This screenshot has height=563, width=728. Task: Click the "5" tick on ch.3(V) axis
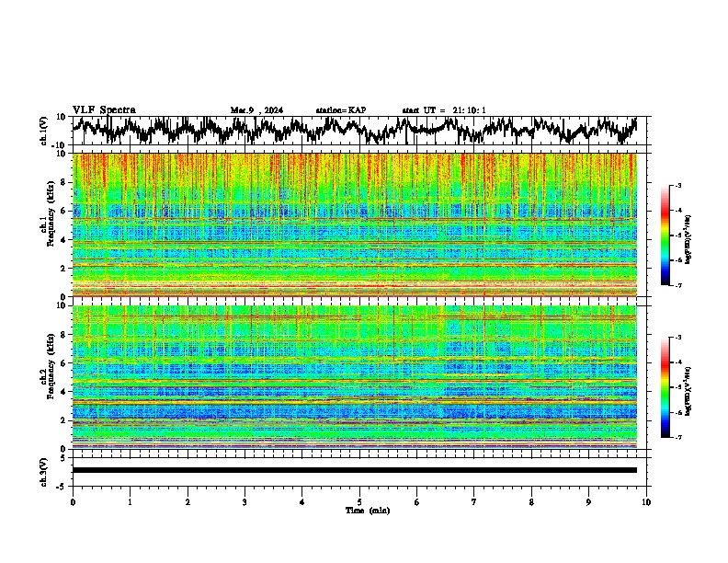pyautogui.click(x=64, y=458)
